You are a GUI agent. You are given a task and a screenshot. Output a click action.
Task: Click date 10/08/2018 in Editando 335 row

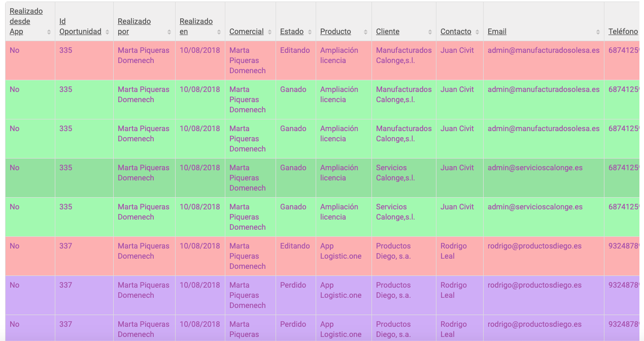[x=200, y=50]
